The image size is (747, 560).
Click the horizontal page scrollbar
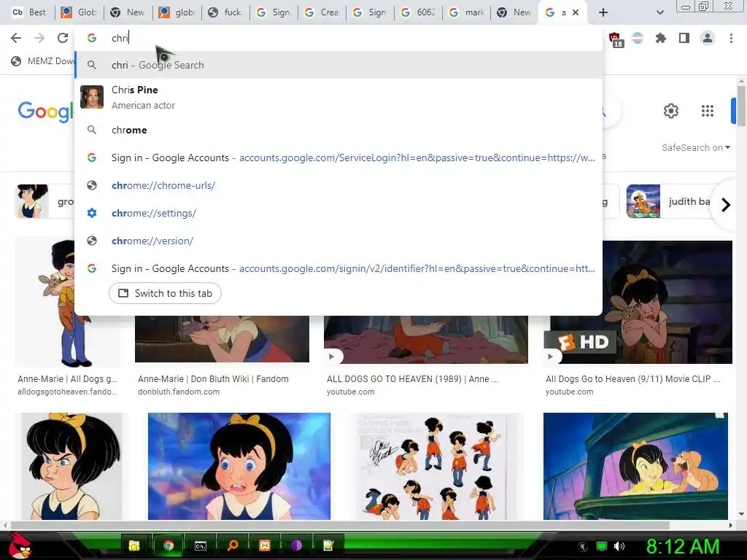point(340,525)
